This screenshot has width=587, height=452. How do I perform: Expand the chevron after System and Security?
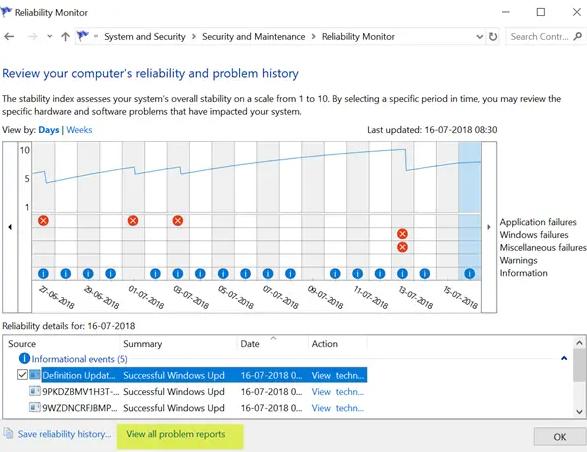(194, 37)
